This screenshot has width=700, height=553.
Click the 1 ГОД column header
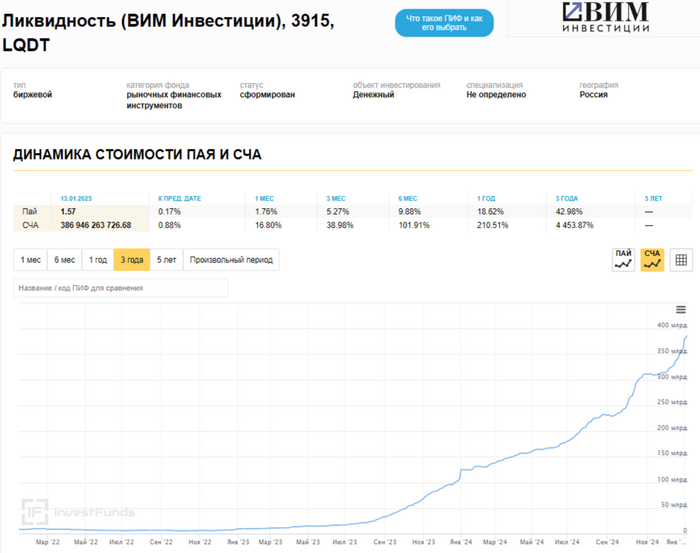pyautogui.click(x=486, y=199)
